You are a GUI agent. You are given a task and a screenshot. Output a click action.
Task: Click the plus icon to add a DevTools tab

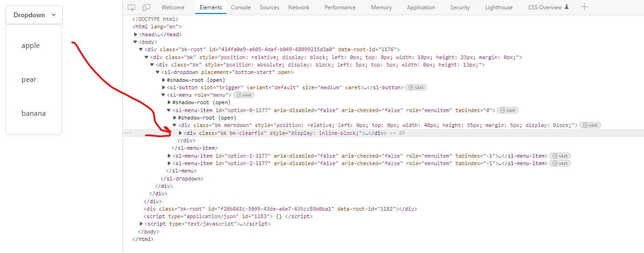[585, 7]
